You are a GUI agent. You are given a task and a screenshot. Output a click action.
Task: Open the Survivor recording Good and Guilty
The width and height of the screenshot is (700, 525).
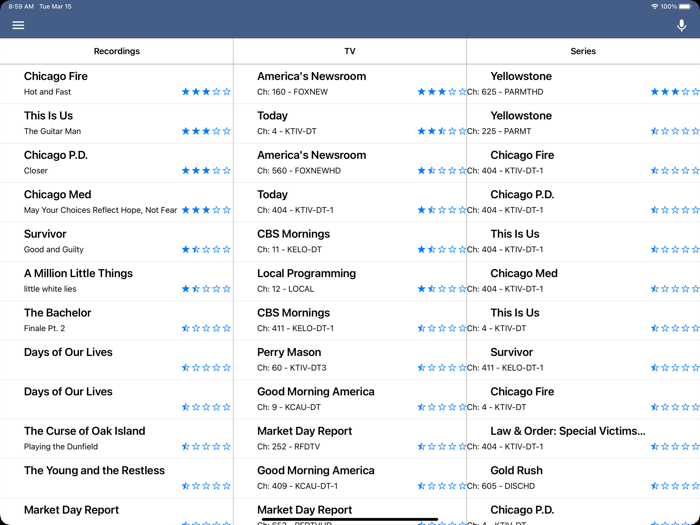click(117, 242)
